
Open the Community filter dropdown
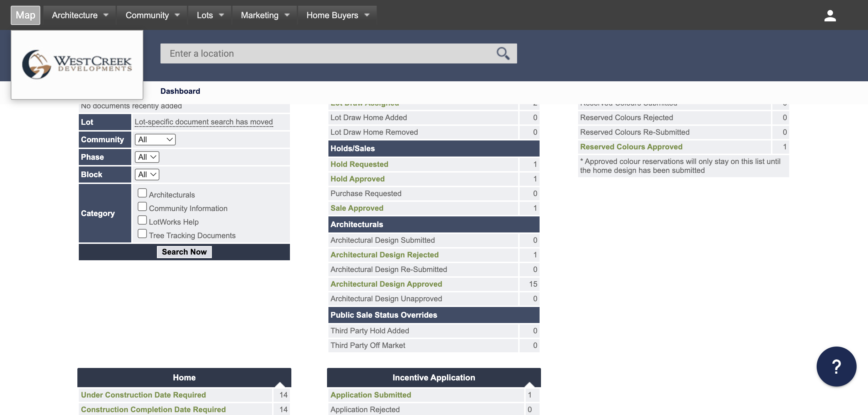pos(155,140)
